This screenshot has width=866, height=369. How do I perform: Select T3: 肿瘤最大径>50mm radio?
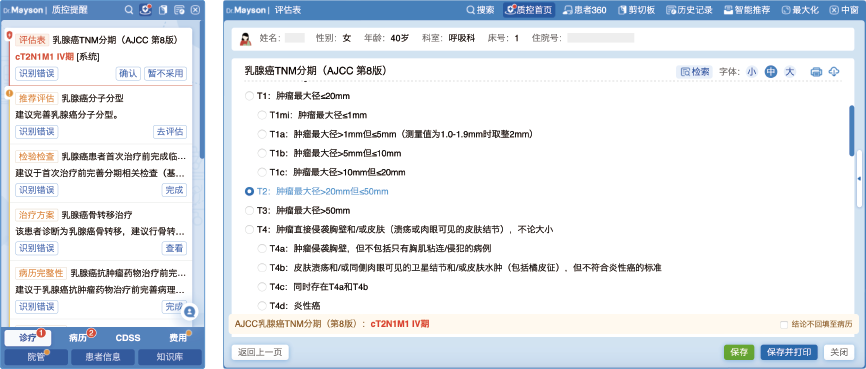(x=249, y=210)
